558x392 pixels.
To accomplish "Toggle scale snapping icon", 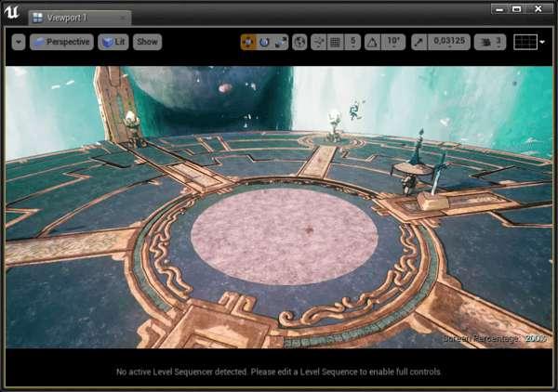I will point(419,43).
